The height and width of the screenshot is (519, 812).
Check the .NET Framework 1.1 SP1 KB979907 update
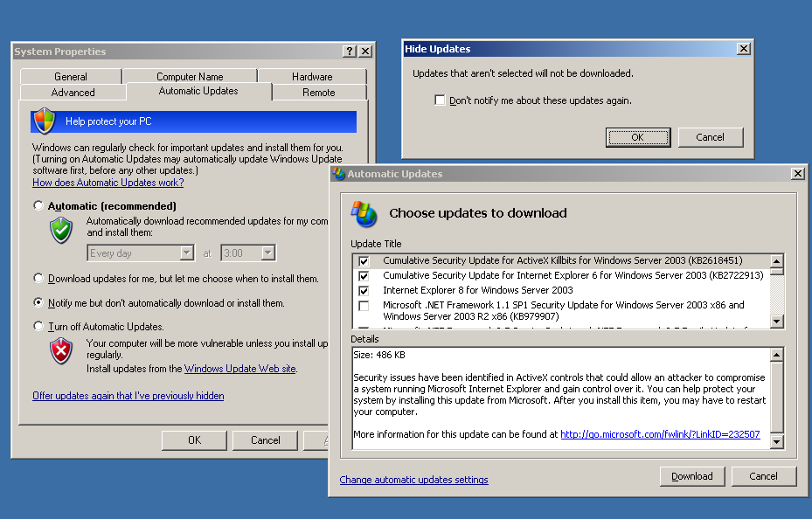click(x=364, y=306)
